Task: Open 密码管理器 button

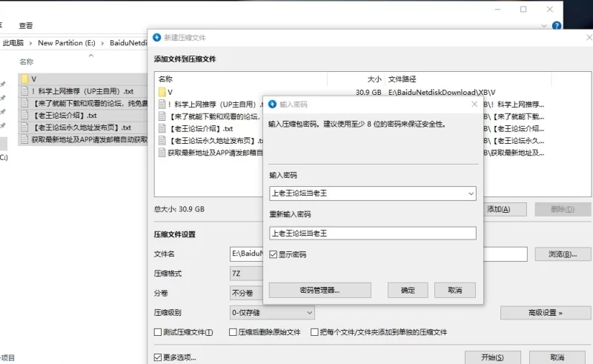Action: coord(318,290)
